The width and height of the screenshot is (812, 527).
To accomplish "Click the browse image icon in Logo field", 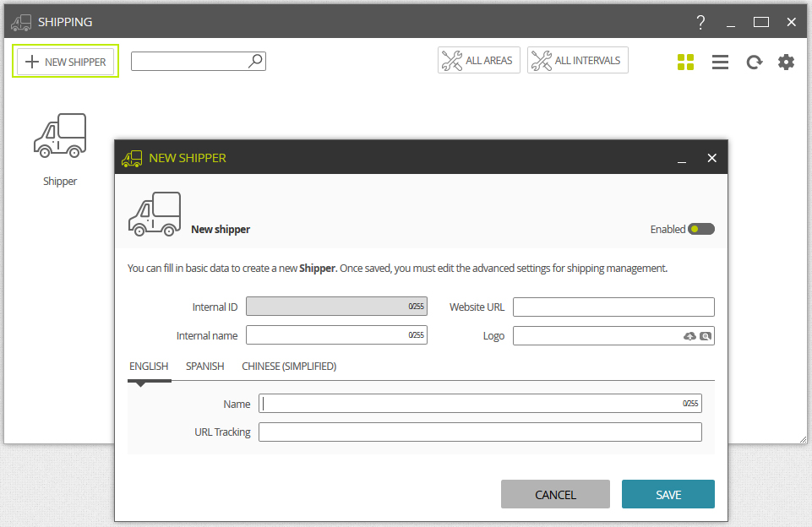I will pos(706,336).
